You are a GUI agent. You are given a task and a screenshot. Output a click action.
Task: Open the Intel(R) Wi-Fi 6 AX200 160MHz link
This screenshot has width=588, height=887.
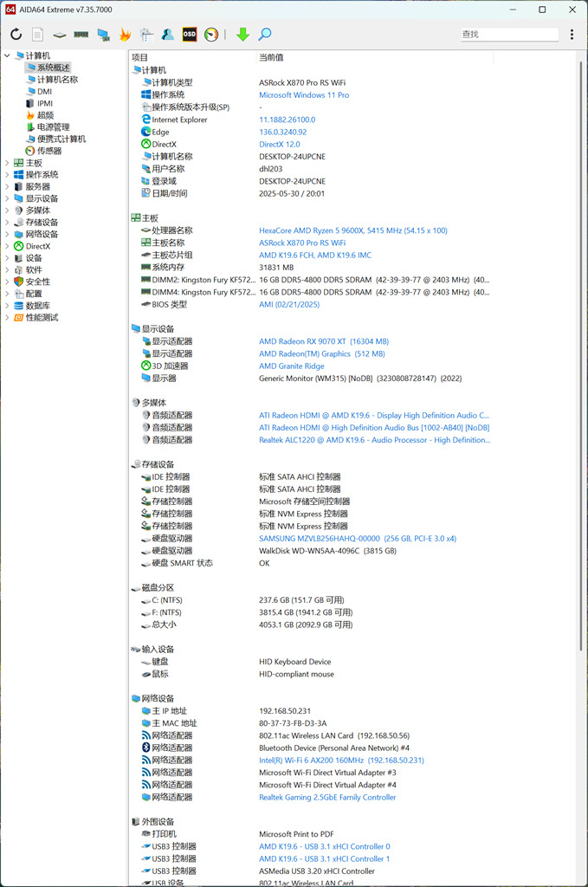click(x=341, y=761)
